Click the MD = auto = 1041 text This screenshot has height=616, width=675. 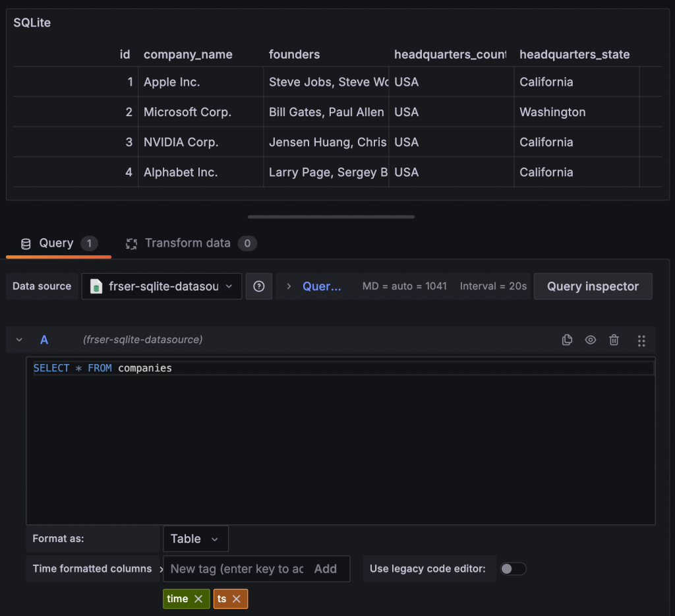coord(405,286)
